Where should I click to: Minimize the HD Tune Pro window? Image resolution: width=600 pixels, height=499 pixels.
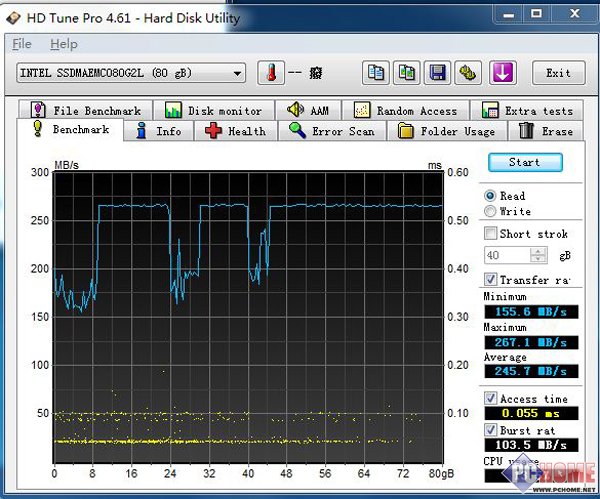(x=509, y=15)
